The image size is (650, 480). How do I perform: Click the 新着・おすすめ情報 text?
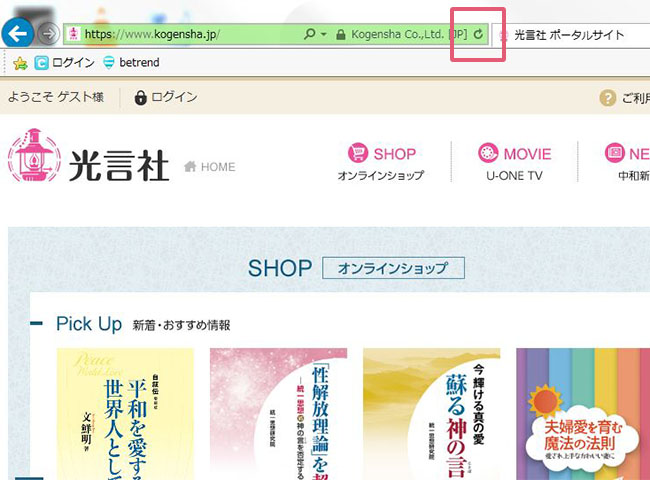coord(181,325)
